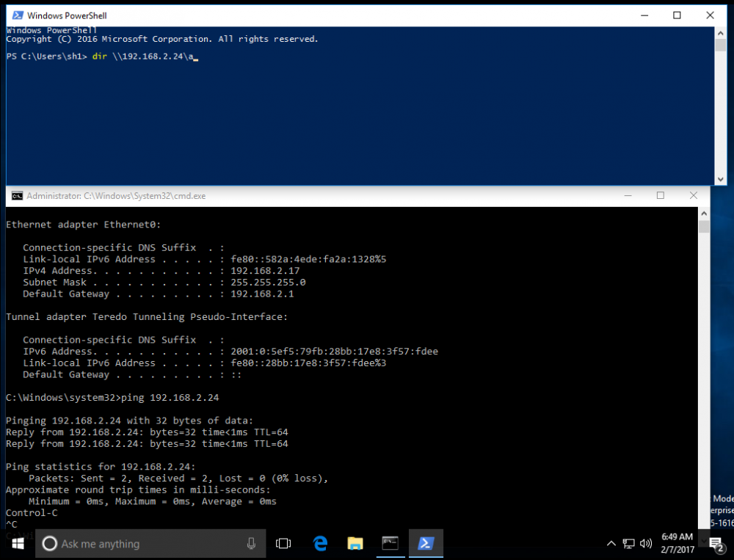
Task: Click the Ethernet Default Gateway 192.168.2.1 value
Action: pyautogui.click(x=262, y=294)
